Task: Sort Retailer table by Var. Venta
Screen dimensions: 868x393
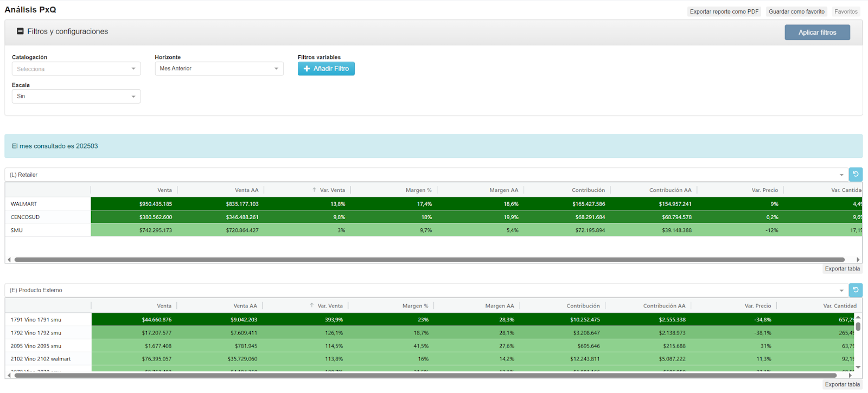Action: [x=332, y=190]
